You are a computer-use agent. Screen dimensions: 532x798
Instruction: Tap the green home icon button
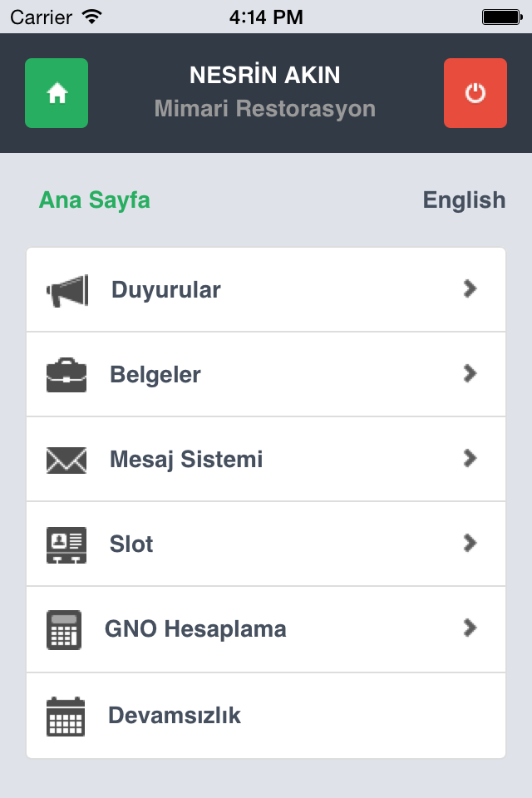pos(57,93)
